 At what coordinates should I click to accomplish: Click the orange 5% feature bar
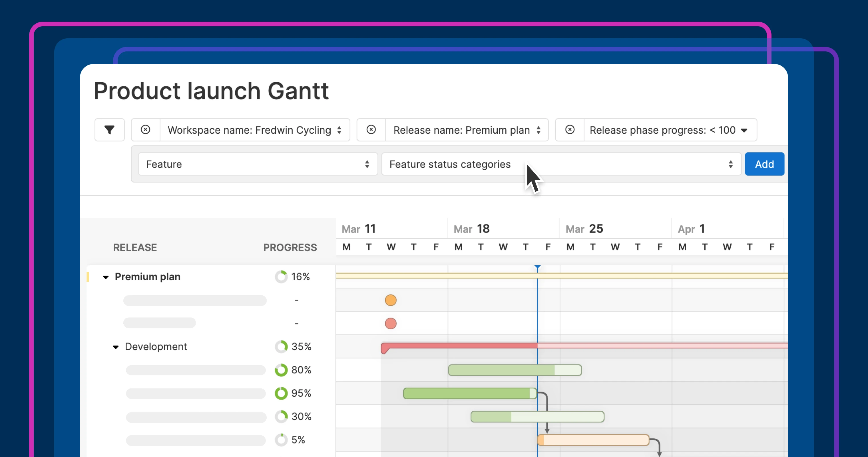coord(593,440)
